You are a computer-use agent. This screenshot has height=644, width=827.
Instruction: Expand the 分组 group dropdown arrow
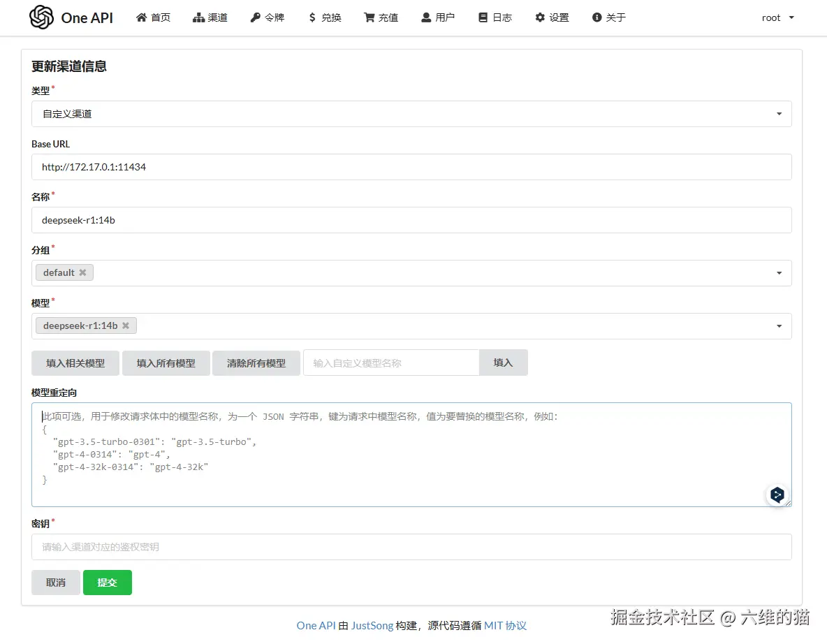click(779, 273)
